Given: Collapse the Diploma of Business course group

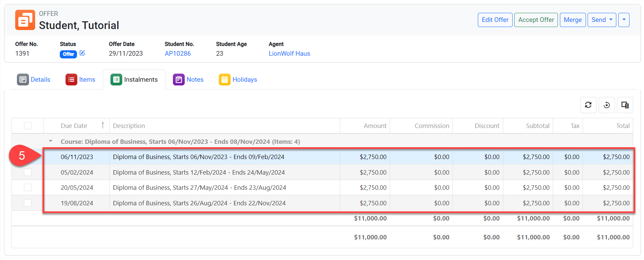Looking at the screenshot, I should 51,141.
